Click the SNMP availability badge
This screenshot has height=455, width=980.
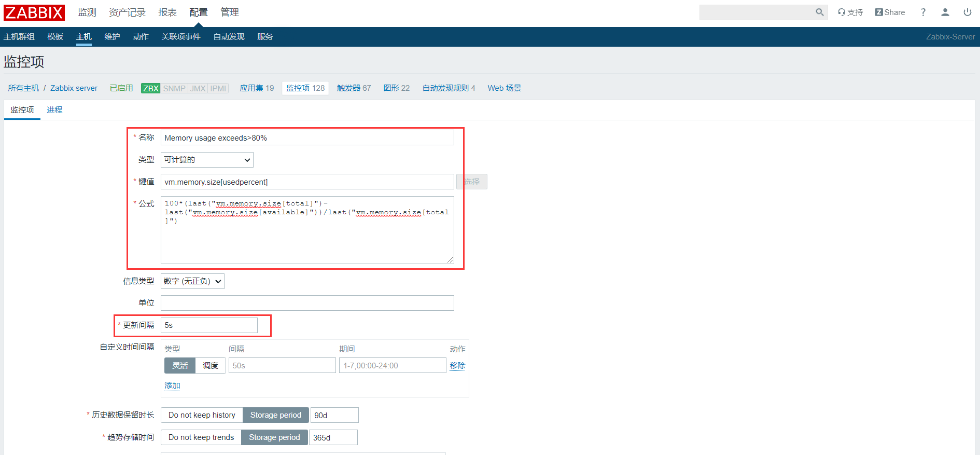click(x=174, y=88)
